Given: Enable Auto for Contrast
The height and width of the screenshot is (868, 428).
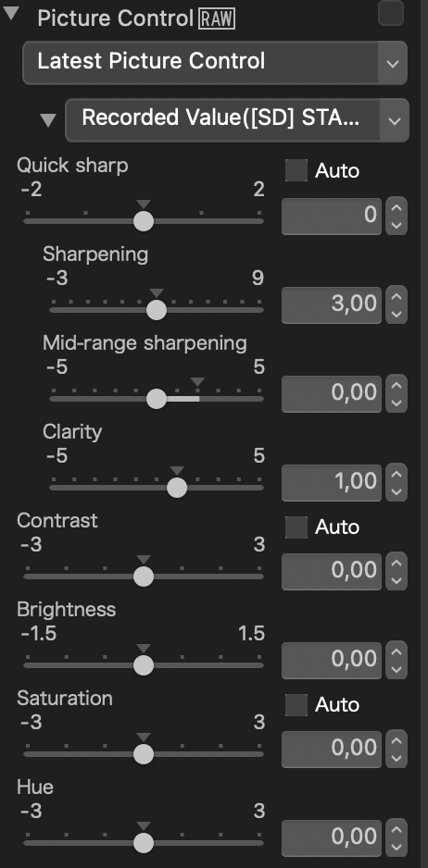Looking at the screenshot, I should [296, 527].
